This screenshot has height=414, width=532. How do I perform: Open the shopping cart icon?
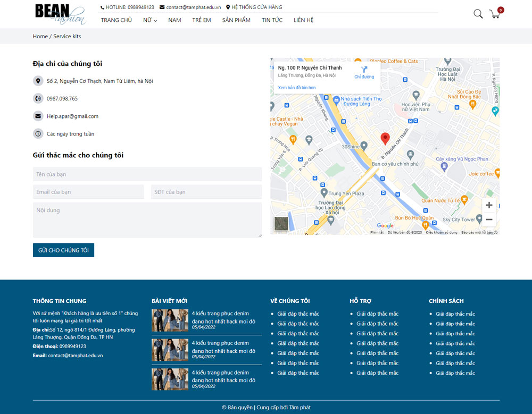[495, 14]
